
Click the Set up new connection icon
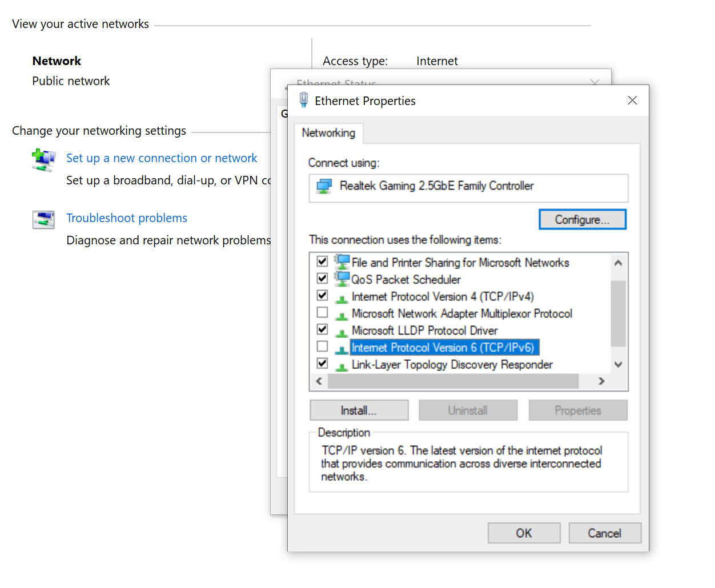pos(43,159)
